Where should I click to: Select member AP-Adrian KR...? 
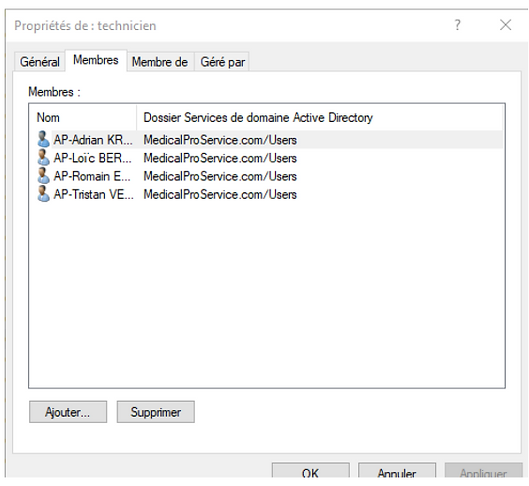pos(93,140)
